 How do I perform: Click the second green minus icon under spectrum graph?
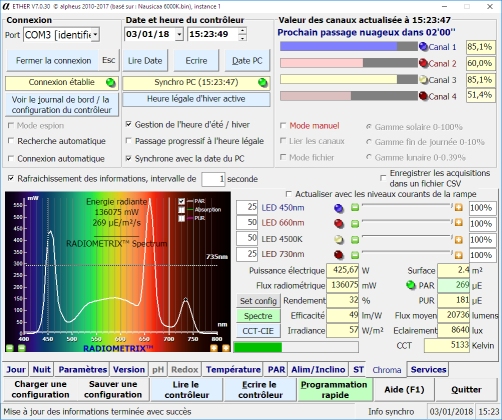click(x=21, y=348)
